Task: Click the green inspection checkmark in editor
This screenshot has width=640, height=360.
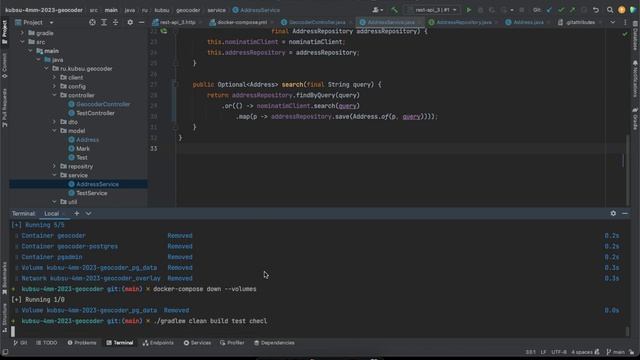Action: tap(625, 34)
